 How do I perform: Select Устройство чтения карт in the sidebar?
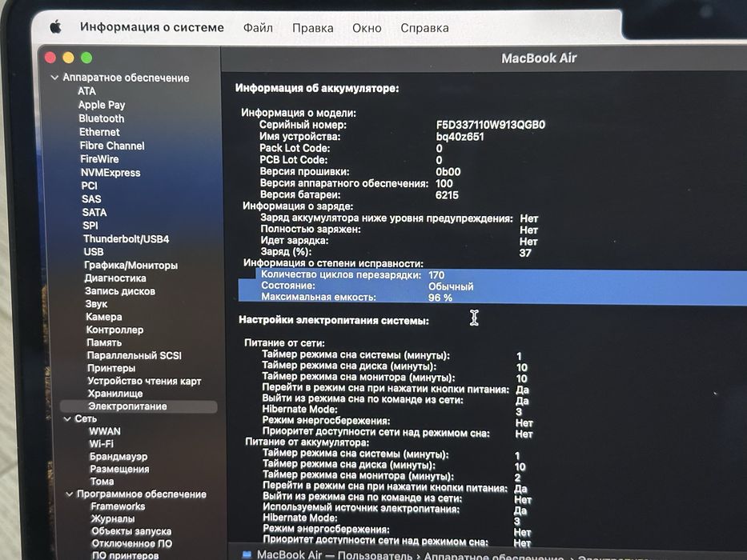pos(144,381)
